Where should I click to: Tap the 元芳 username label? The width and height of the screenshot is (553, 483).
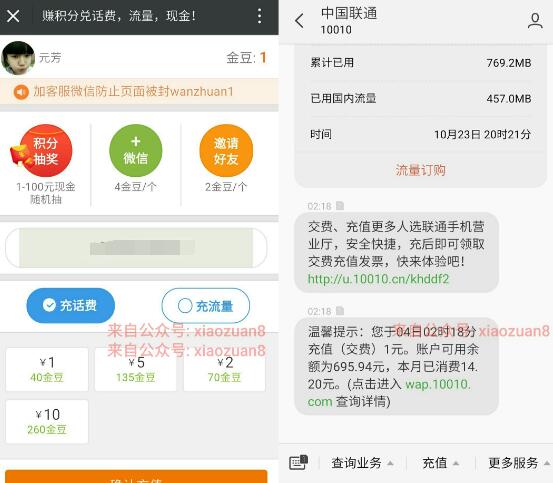(50, 57)
